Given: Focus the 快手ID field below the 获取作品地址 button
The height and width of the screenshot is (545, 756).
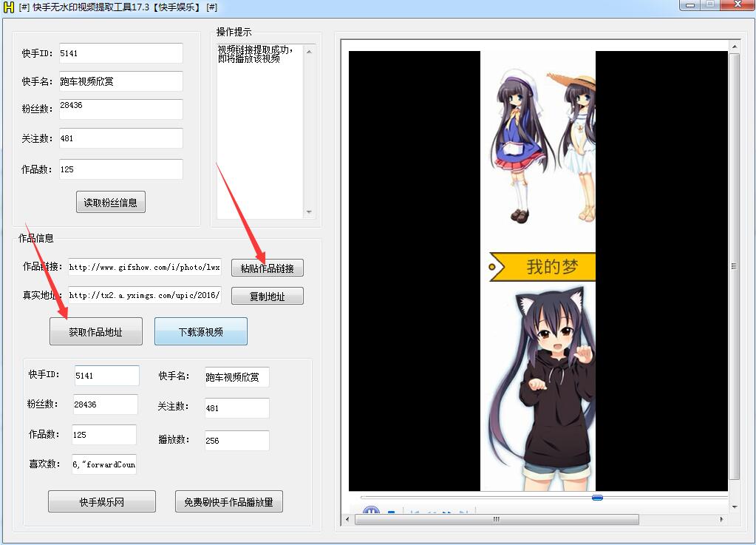Looking at the screenshot, I should pos(106,375).
